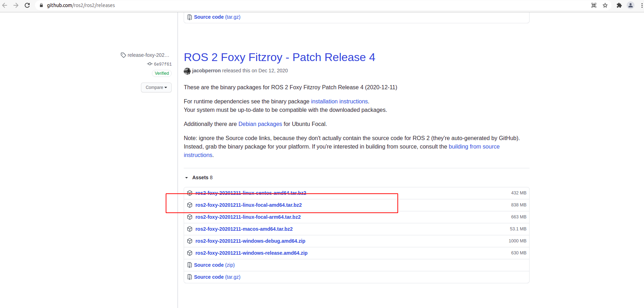This screenshot has width=644, height=308.
Task: Collapse the Assets section triangle
Action: click(187, 178)
